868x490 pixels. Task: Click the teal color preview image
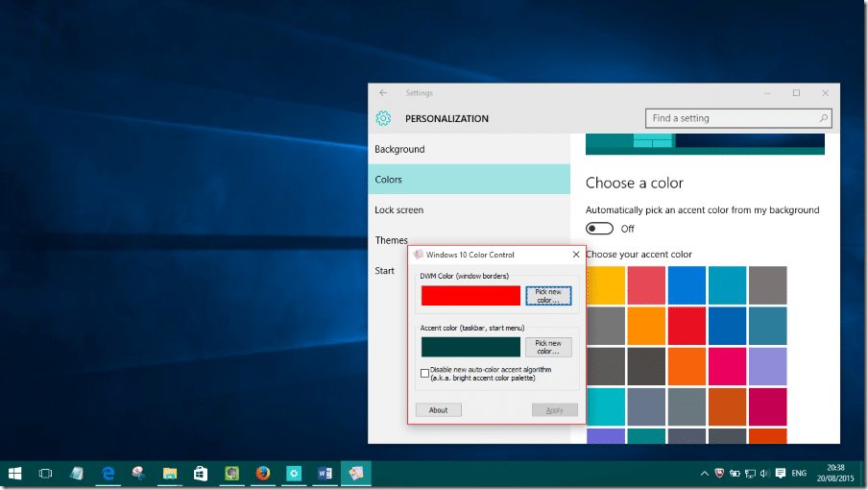tap(705, 144)
